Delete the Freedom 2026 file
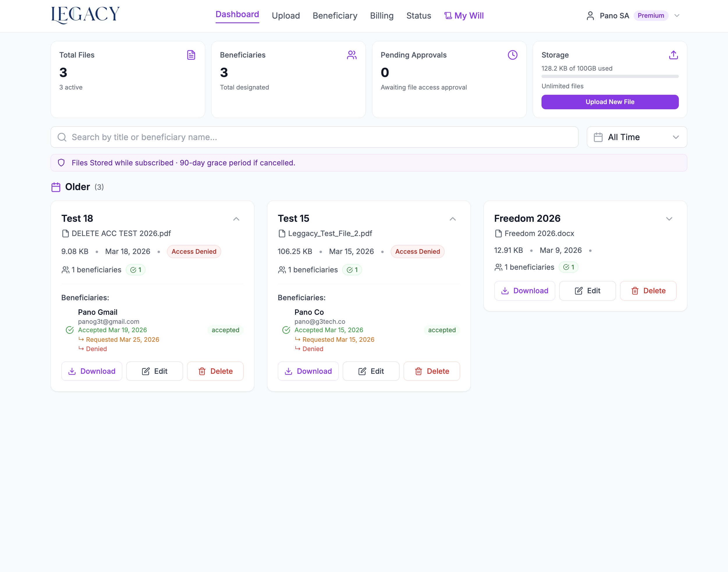728x572 pixels. pyautogui.click(x=648, y=291)
